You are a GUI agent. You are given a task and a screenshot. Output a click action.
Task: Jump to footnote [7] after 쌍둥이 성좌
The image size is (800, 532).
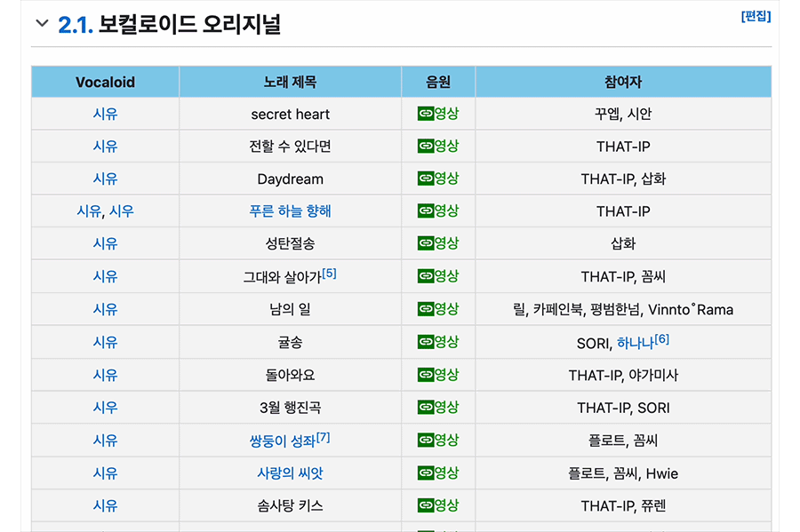[x=323, y=437]
